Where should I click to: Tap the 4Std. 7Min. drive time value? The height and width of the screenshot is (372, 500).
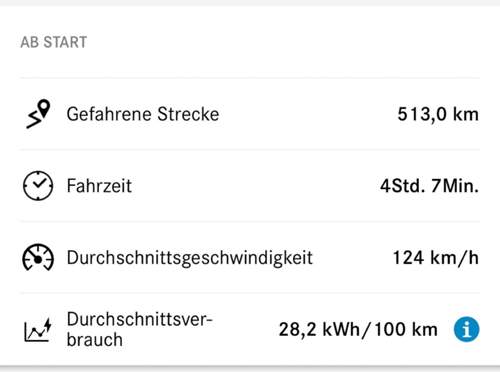(x=429, y=186)
